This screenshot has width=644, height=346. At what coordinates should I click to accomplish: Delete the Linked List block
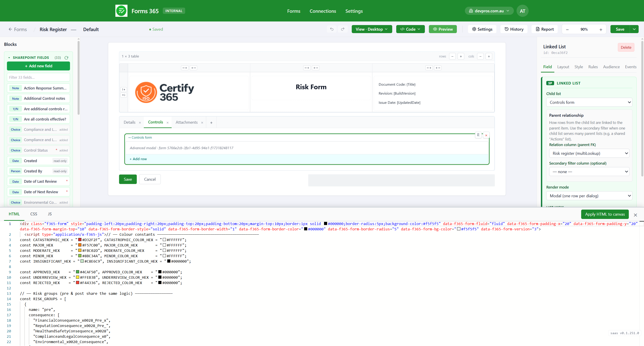(626, 47)
